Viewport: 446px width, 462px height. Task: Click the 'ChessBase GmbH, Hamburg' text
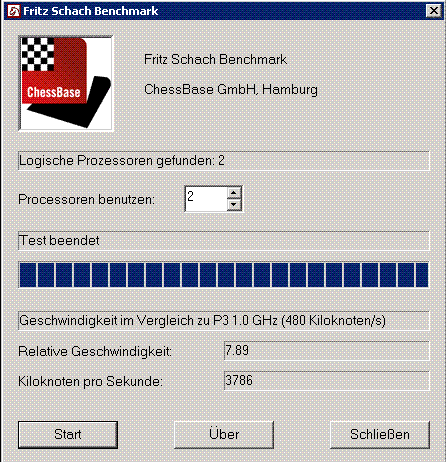tap(231, 90)
